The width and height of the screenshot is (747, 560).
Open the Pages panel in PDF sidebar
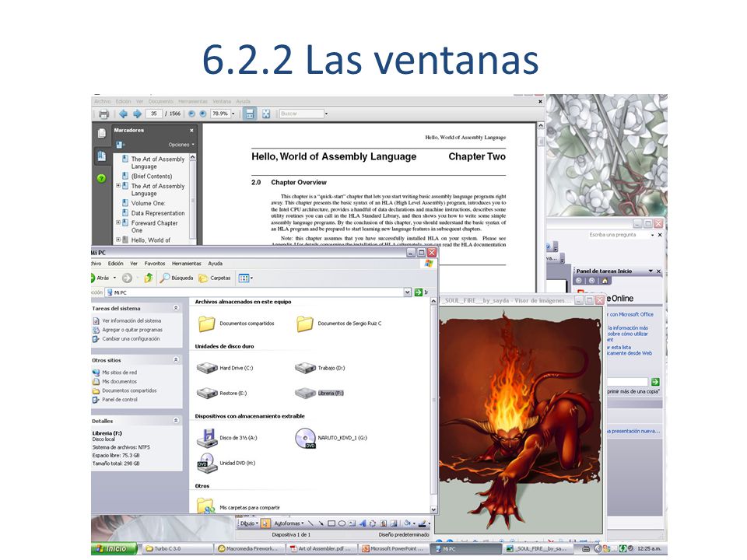coord(101,133)
